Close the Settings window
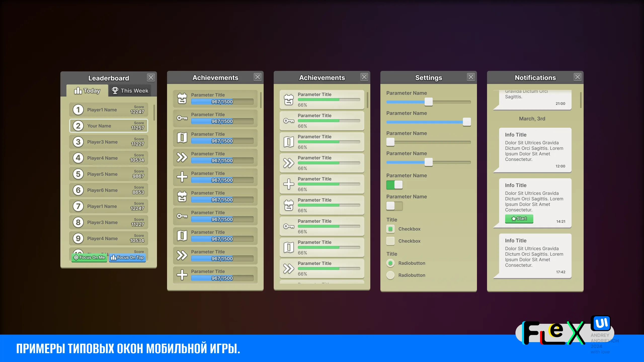Viewport: 644px width, 362px height. tap(471, 77)
